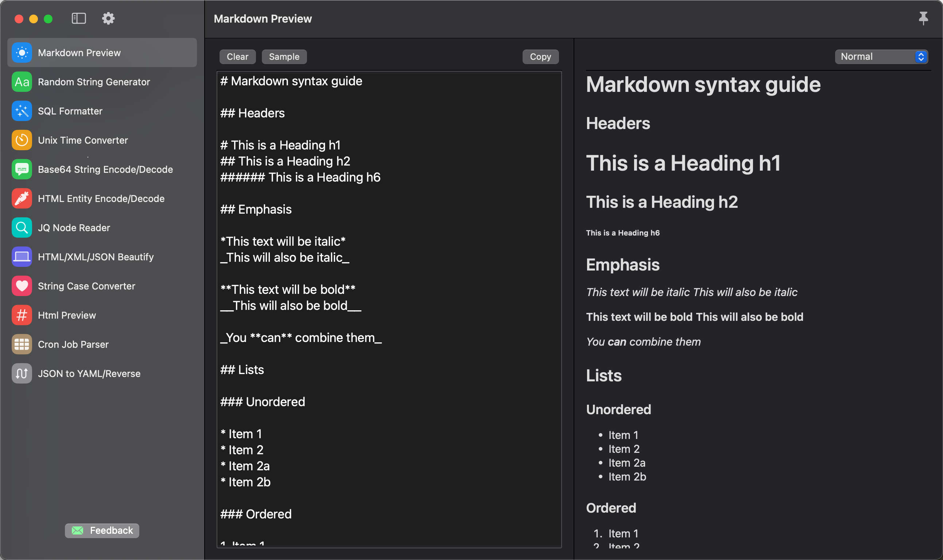Click the SQL Formatter wand icon
The image size is (943, 560).
click(x=22, y=111)
